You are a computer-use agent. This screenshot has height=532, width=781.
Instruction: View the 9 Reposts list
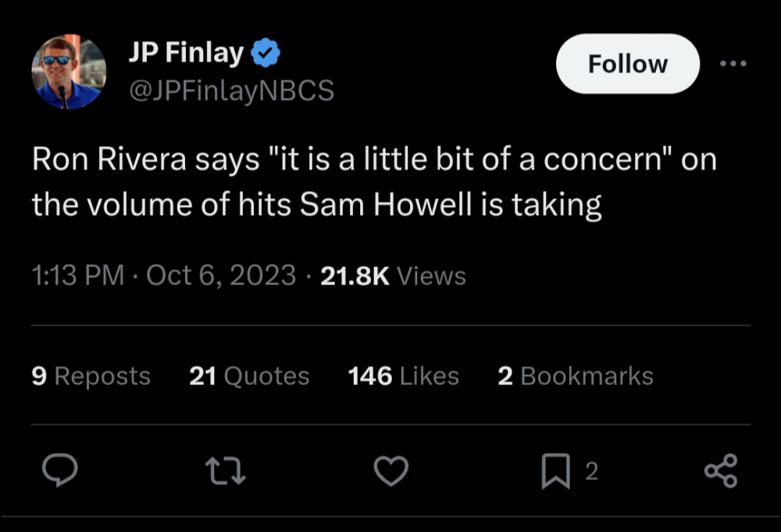tap(91, 376)
